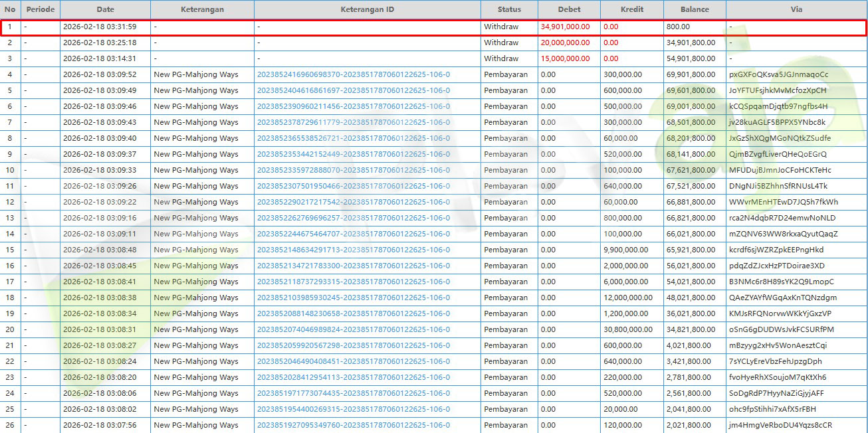Open the ID link for the 9,900,000.00 credit
This screenshot has height=433, width=868.
pos(353,250)
